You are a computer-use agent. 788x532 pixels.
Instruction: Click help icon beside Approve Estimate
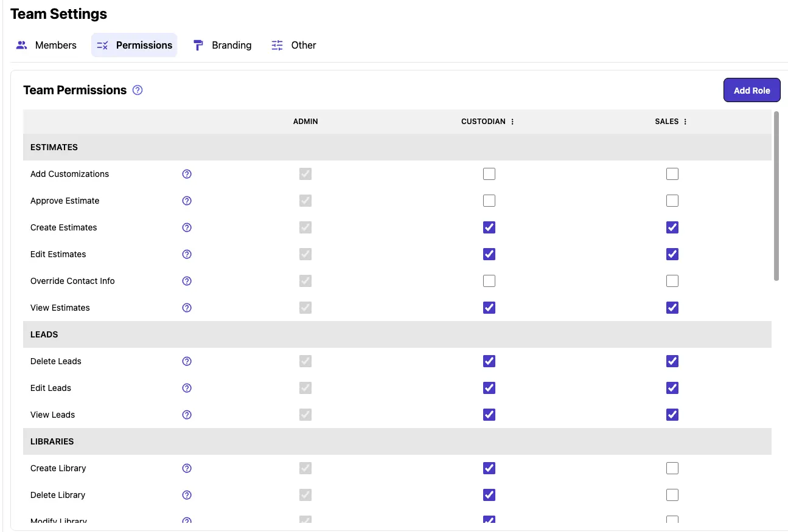pos(187,201)
